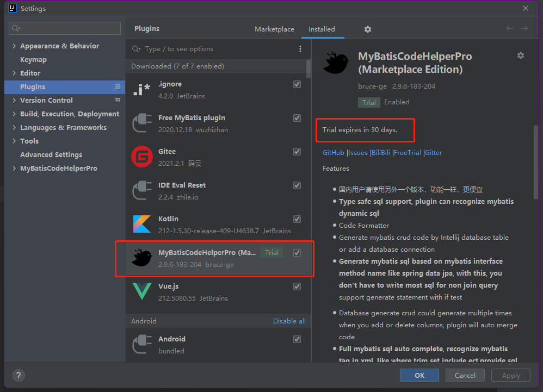Click the IDE Eval Reset plug icon
Viewport: 543px width, 392px height.
pos(141,191)
